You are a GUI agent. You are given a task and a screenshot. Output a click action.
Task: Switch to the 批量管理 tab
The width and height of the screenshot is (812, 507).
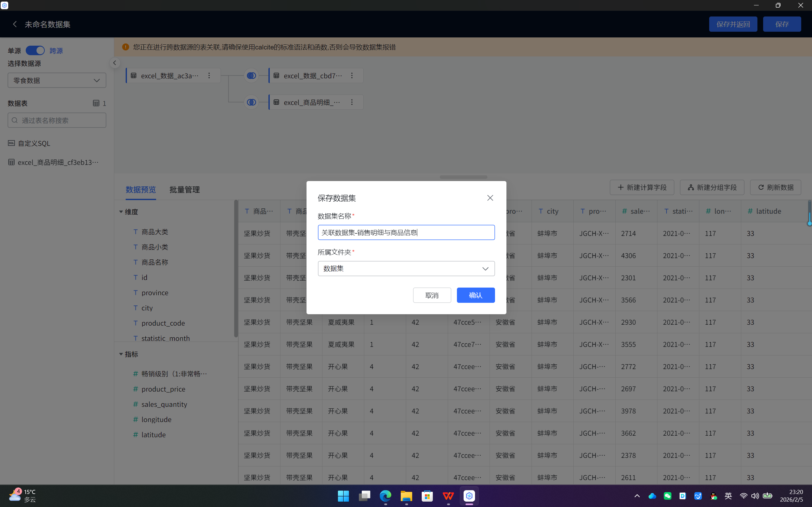click(185, 190)
